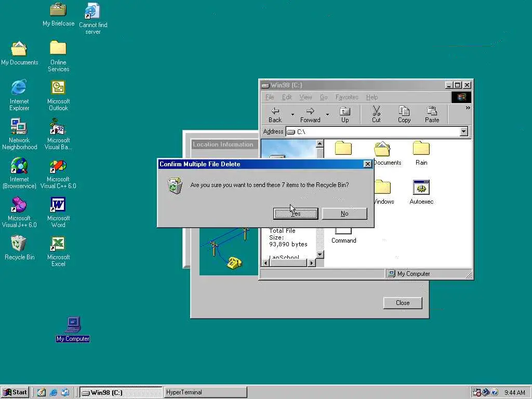Select the unlabeled first folder in C: window

(x=343, y=149)
